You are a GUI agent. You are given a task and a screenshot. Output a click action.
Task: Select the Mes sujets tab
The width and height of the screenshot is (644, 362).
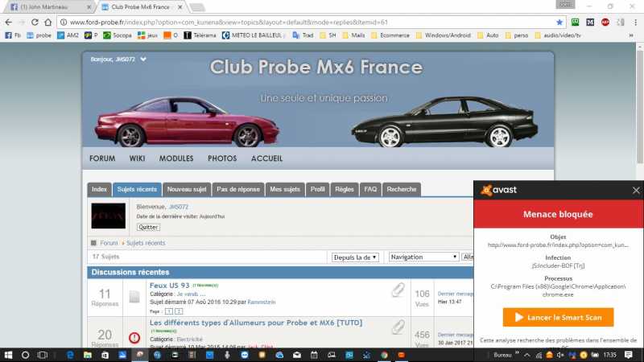point(285,189)
